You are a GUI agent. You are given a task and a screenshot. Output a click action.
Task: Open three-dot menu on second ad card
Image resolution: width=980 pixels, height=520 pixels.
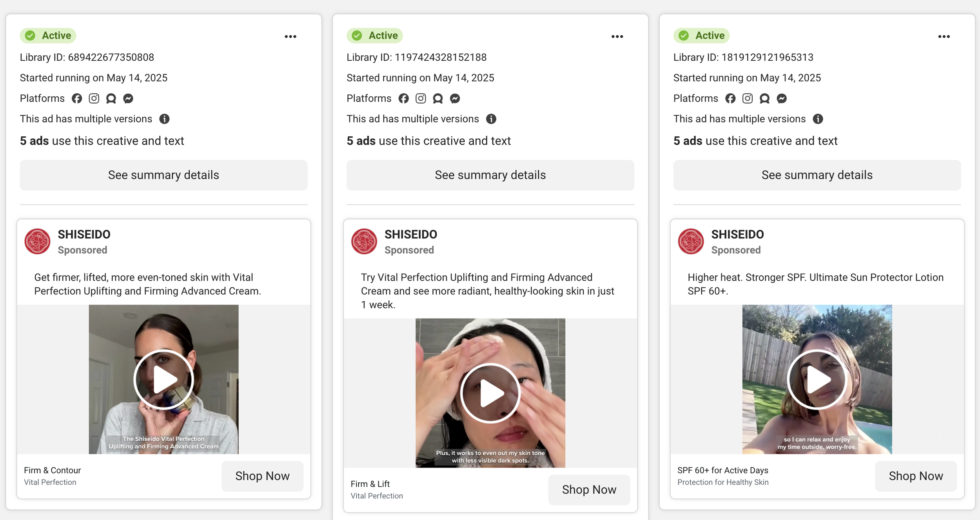pos(617,36)
